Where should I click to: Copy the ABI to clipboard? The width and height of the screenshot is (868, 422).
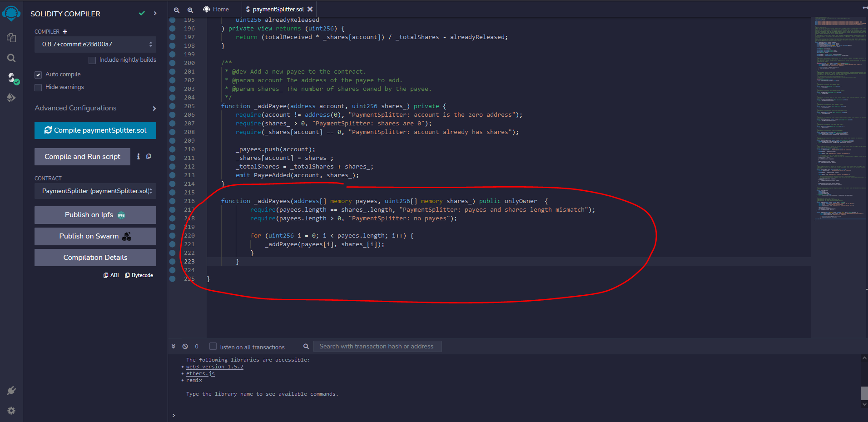point(111,275)
